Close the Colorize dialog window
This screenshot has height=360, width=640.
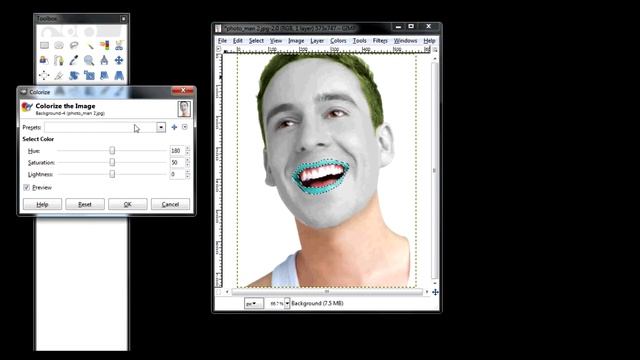(x=183, y=91)
